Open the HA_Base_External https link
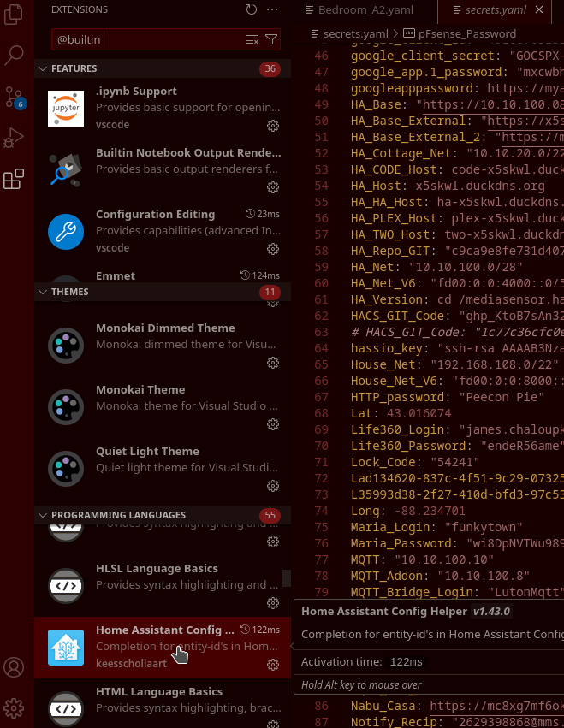 (x=525, y=121)
